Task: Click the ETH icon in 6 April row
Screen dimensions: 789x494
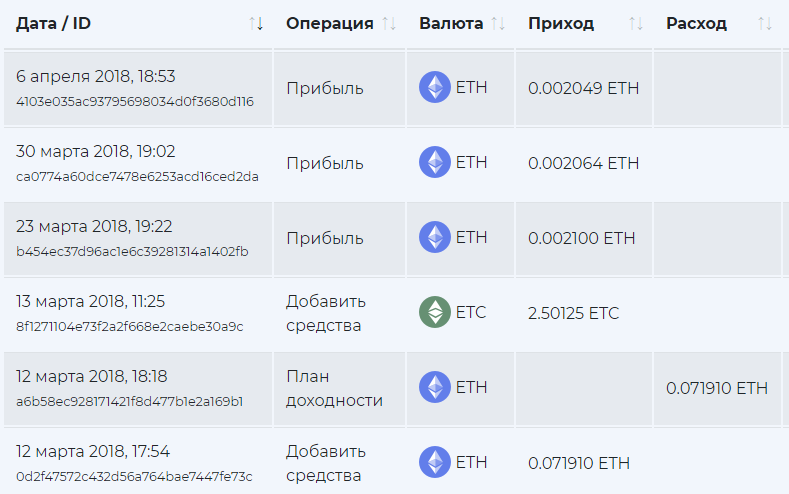Action: tap(435, 87)
